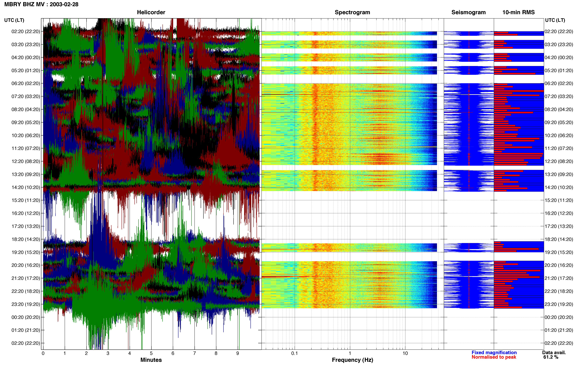
Task: Click the Minutes axis tick 4
Action: 130,353
